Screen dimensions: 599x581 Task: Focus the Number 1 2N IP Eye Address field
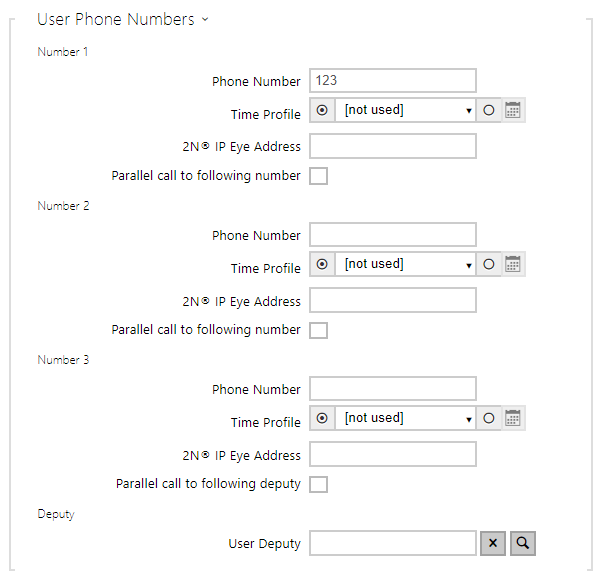coord(393,146)
